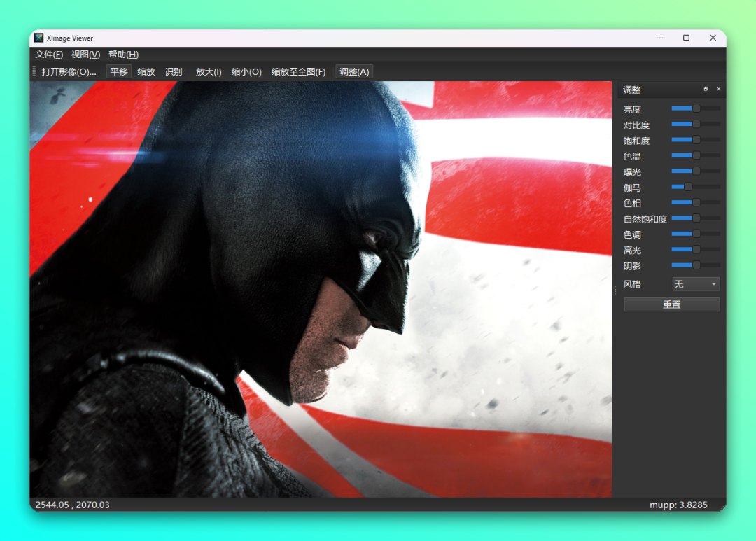Switch to 识别 identify mode
Viewport: 756px width, 541px height.
(174, 72)
